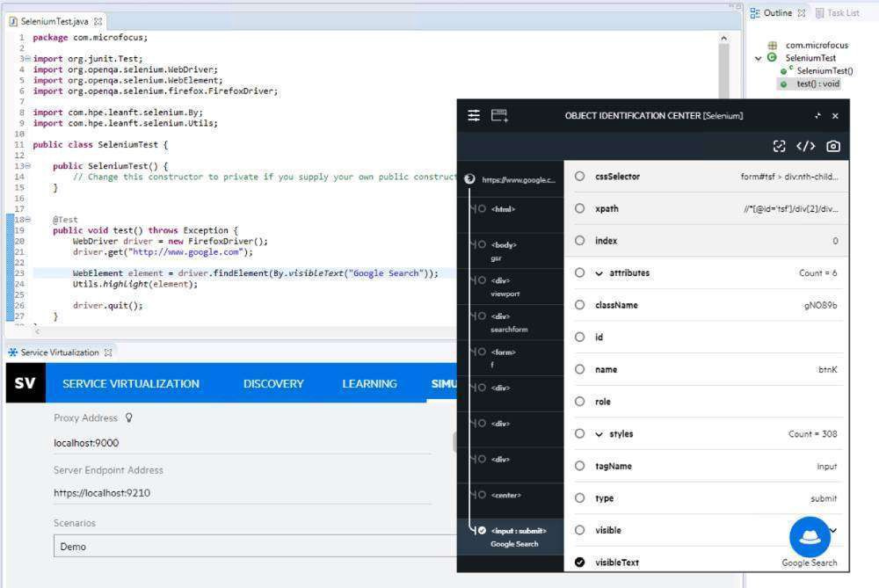Switch to the DISCOVERY tab
This screenshot has width=879, height=588.
pyautogui.click(x=273, y=383)
